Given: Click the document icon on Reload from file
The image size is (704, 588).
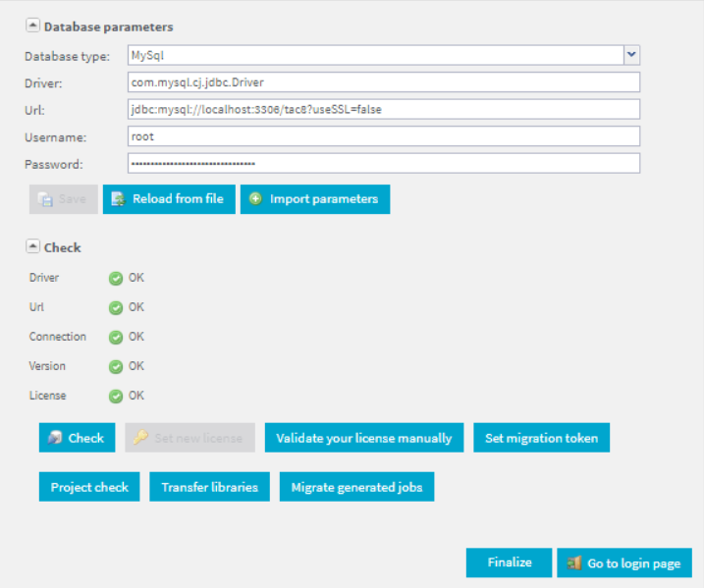Looking at the screenshot, I should coord(118,199).
